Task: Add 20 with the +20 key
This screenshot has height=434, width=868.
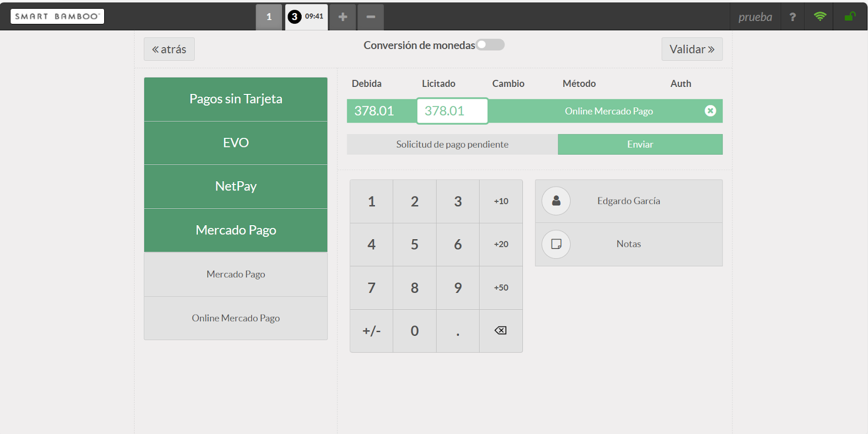Action: pos(501,245)
